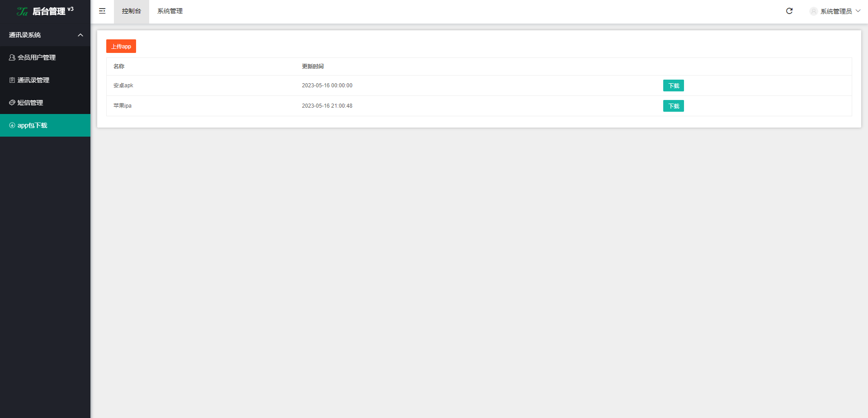Screen dimensions: 868x418
Task: Collapse the sidebar with the hamburger icon
Action: click(x=102, y=11)
